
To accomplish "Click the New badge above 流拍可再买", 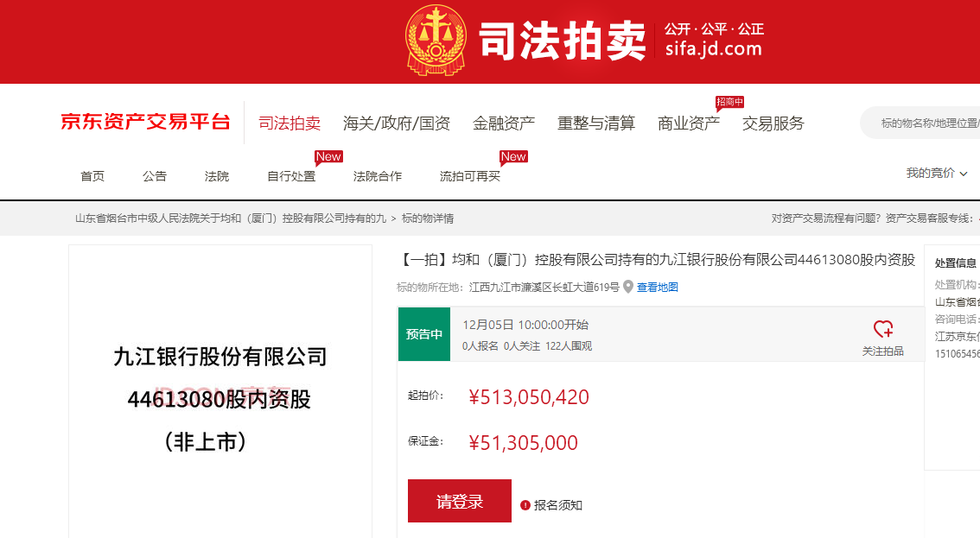I will point(513,156).
